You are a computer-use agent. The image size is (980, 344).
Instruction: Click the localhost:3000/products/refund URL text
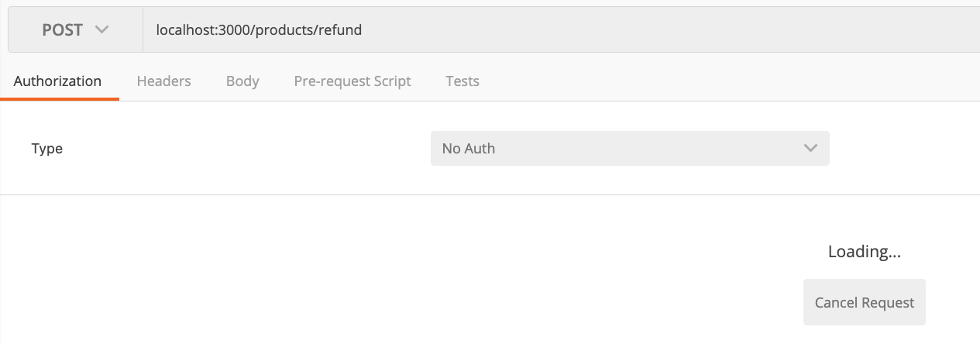(x=259, y=30)
